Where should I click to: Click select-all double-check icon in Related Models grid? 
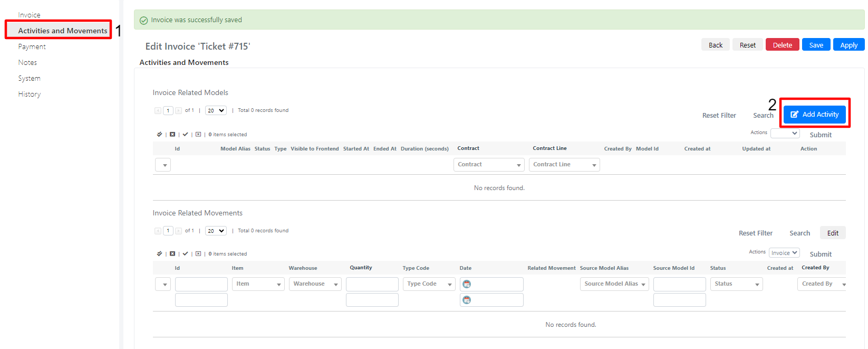pyautogui.click(x=159, y=134)
